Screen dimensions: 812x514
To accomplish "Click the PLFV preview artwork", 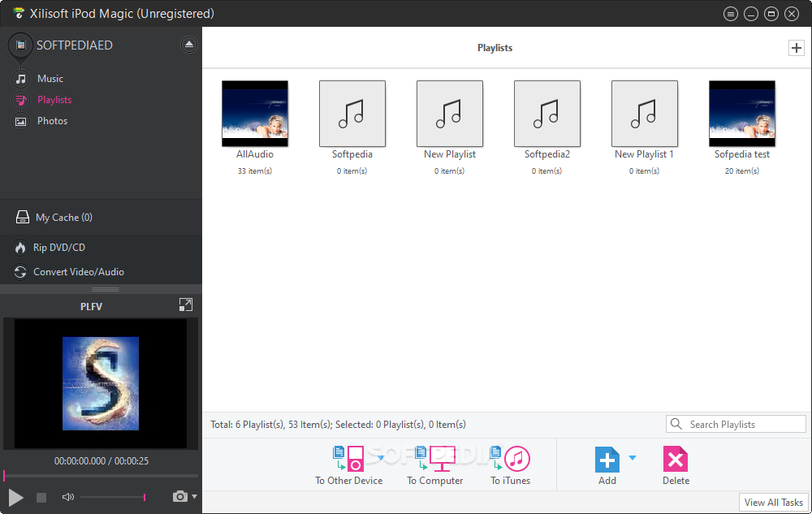I will [x=101, y=383].
